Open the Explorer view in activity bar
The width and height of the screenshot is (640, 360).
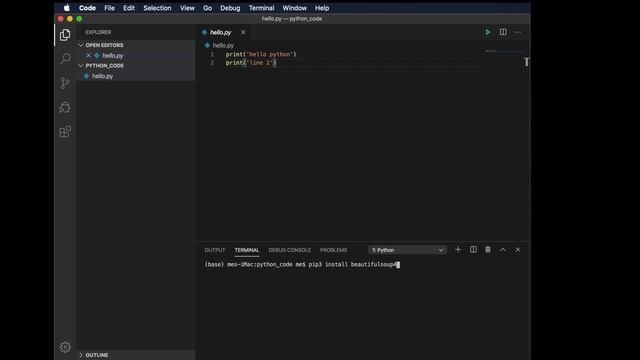pyautogui.click(x=65, y=35)
